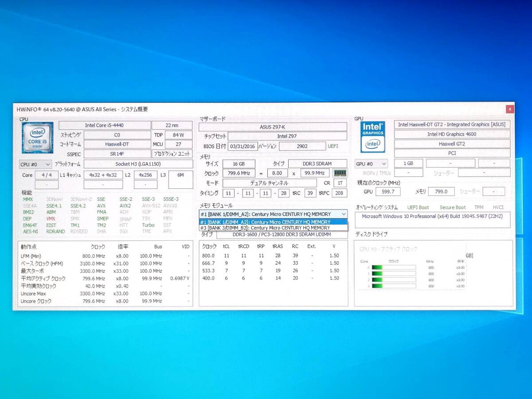Screen dimensions: 532x399
Task: Click the PCI bus field
Action: coord(452,153)
